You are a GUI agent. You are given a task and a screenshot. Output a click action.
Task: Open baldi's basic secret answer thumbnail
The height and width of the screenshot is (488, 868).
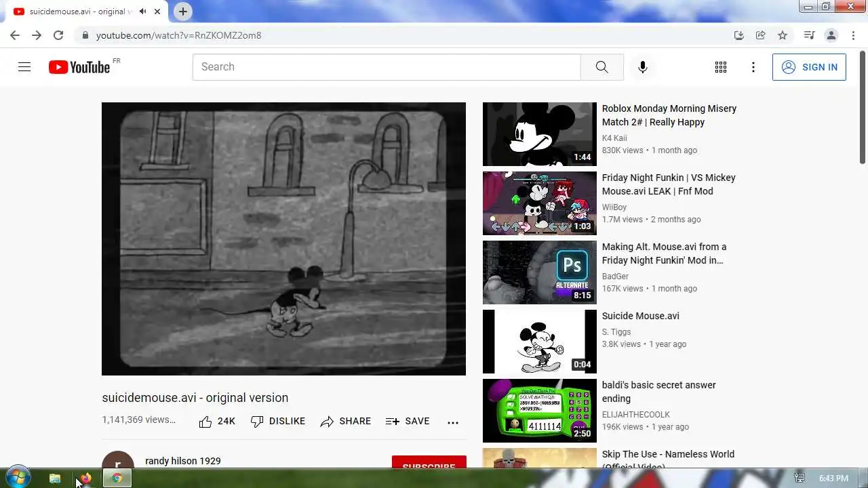pyautogui.click(x=540, y=411)
